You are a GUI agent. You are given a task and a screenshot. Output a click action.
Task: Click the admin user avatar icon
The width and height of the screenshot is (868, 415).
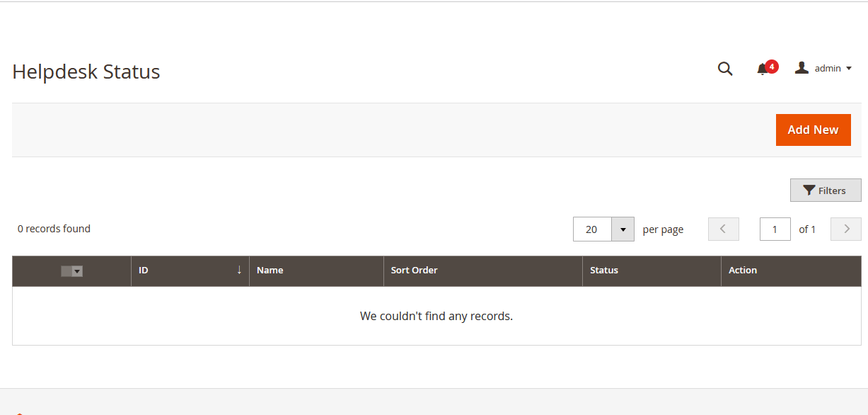point(802,68)
